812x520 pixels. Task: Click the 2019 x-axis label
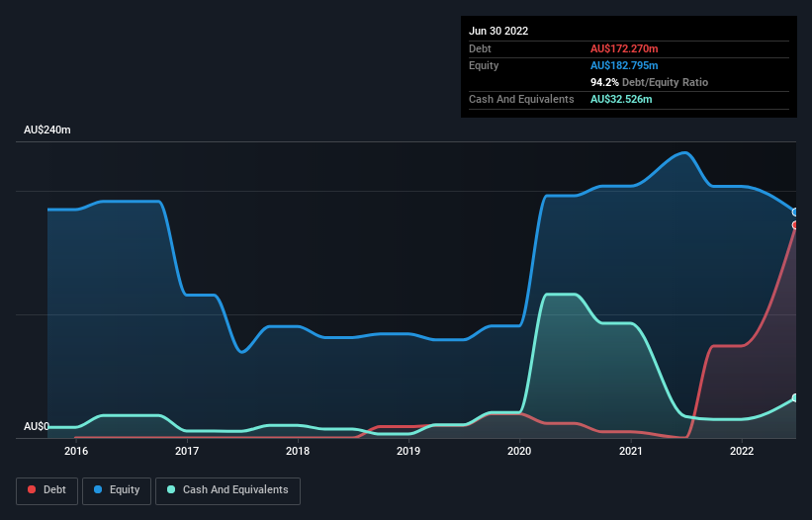coord(408,451)
